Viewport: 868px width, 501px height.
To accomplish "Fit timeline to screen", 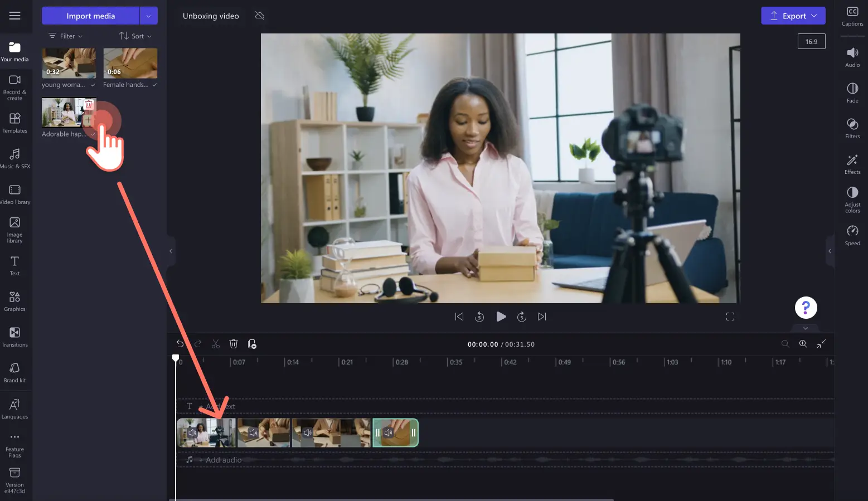I will point(821,344).
